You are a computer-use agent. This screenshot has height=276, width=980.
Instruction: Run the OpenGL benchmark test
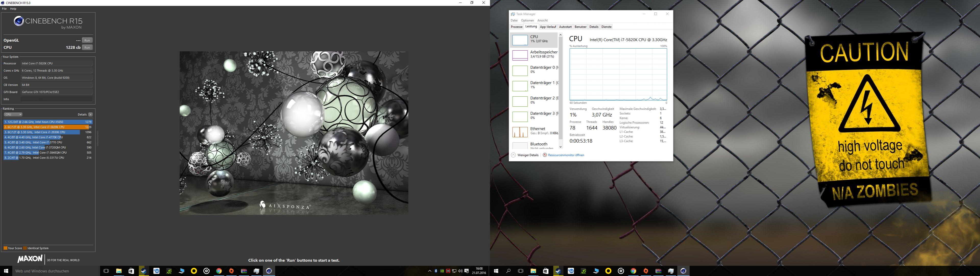pyautogui.click(x=87, y=40)
